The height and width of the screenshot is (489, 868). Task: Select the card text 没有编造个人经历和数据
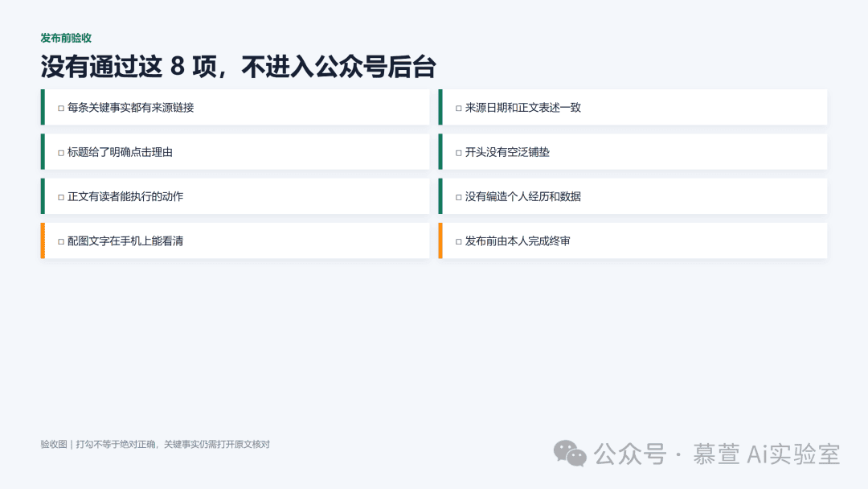coord(523,196)
